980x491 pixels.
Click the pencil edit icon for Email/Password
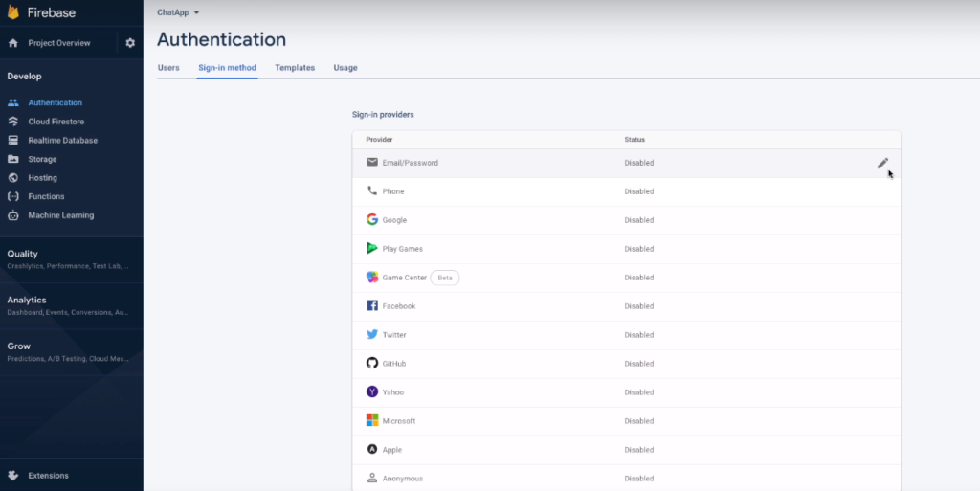point(882,163)
